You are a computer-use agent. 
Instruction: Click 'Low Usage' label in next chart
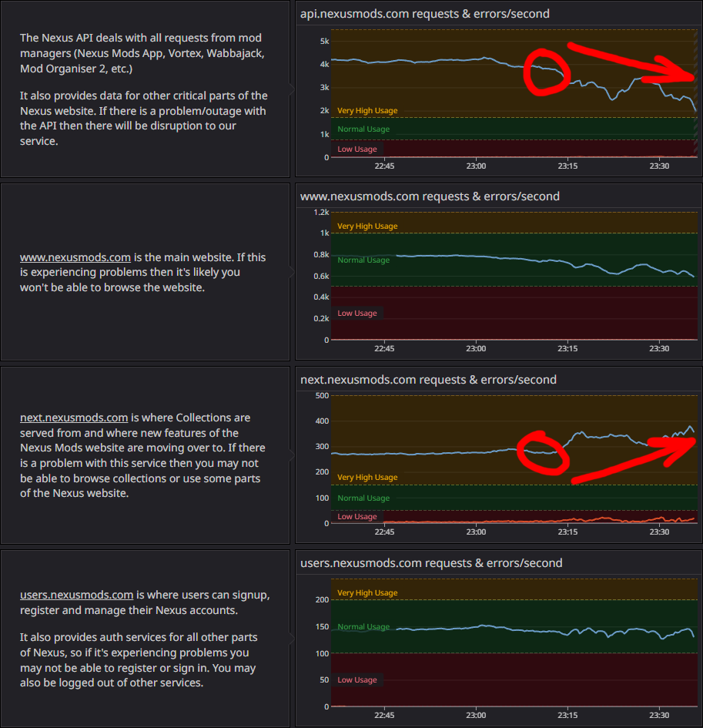coord(357,517)
